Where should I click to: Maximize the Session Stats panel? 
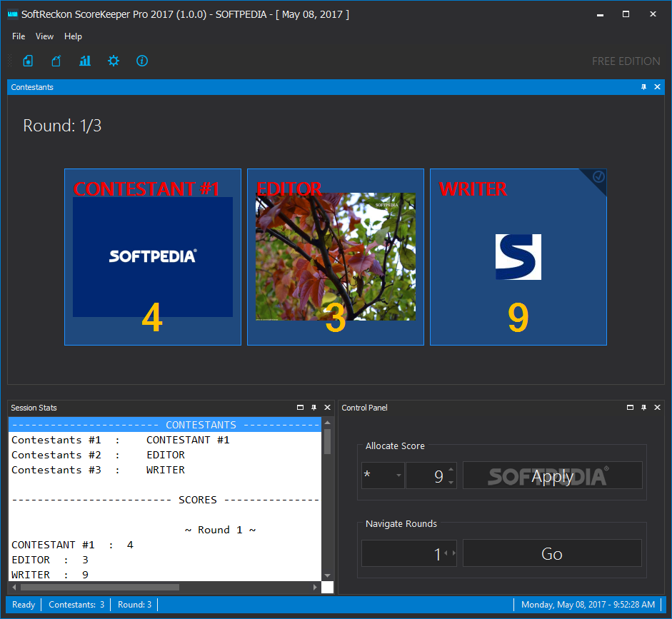[300, 408]
